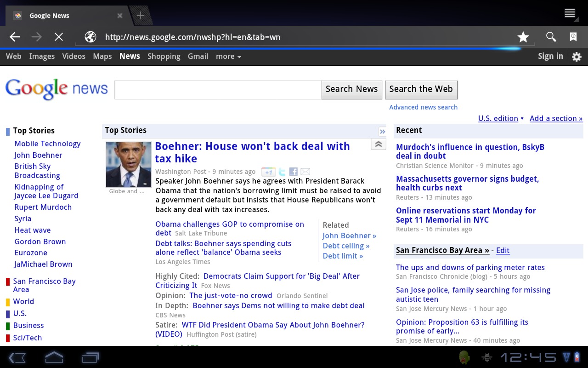This screenshot has height=368, width=588.
Task: Open the bookmarks and history icon
Action: coord(573,37)
